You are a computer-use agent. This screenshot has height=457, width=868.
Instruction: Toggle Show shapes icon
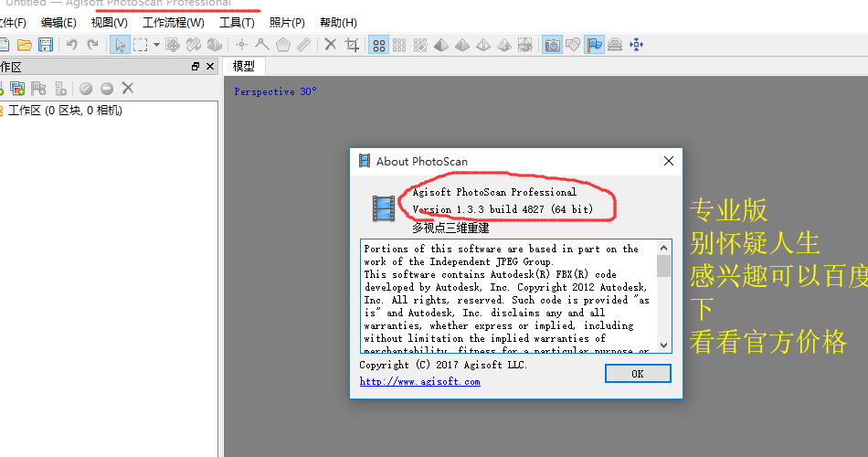tap(573, 45)
